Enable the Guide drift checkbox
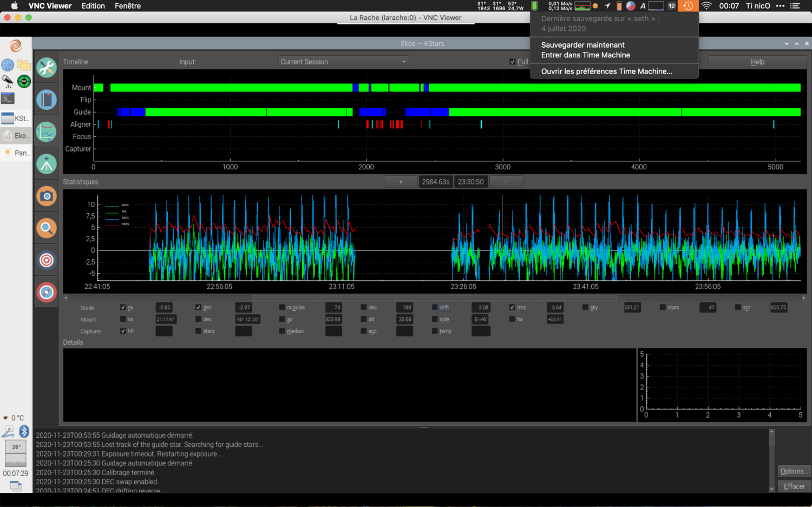Screen dimensions: 812x507 (435, 307)
